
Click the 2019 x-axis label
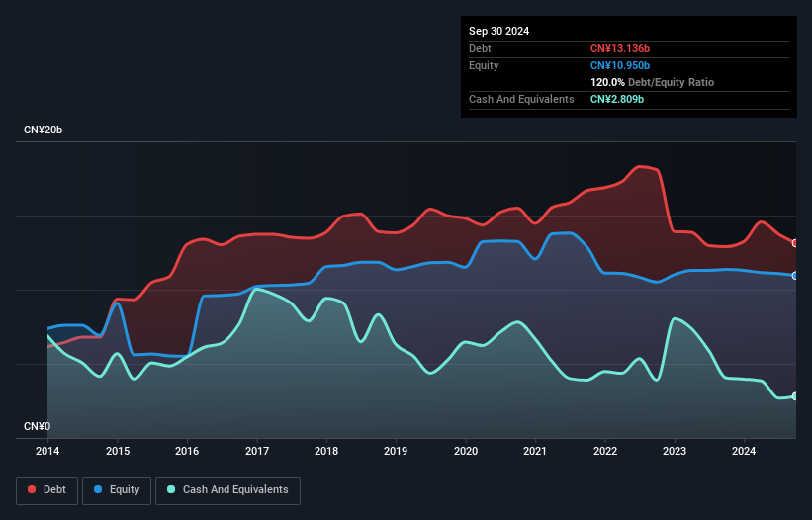(x=396, y=451)
